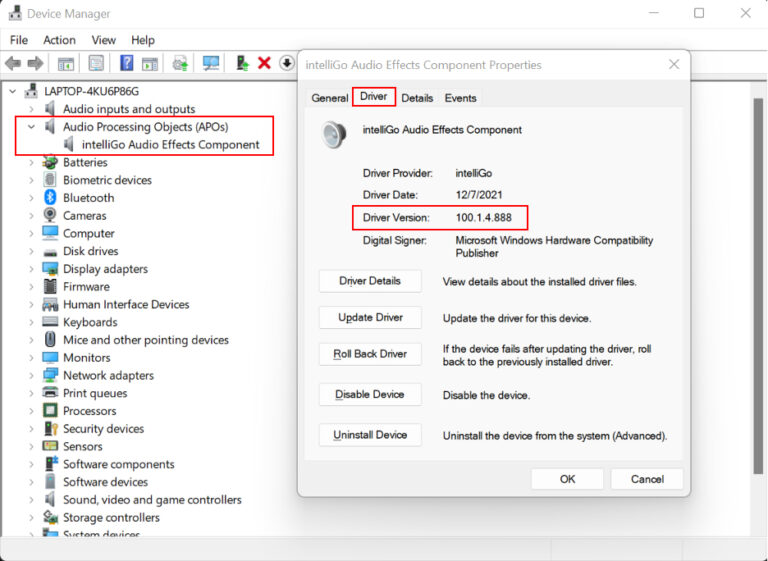Click the Print queues printer icon

(x=50, y=392)
